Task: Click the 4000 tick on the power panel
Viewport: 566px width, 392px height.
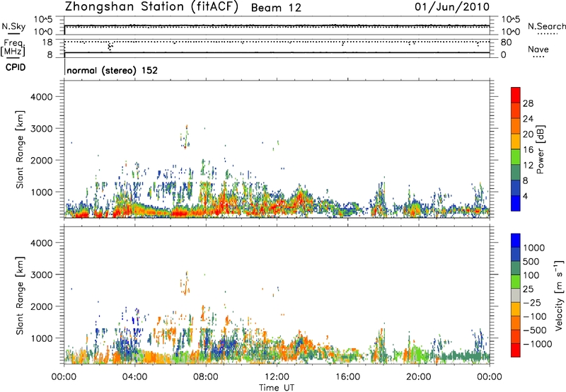Action: pos(42,97)
